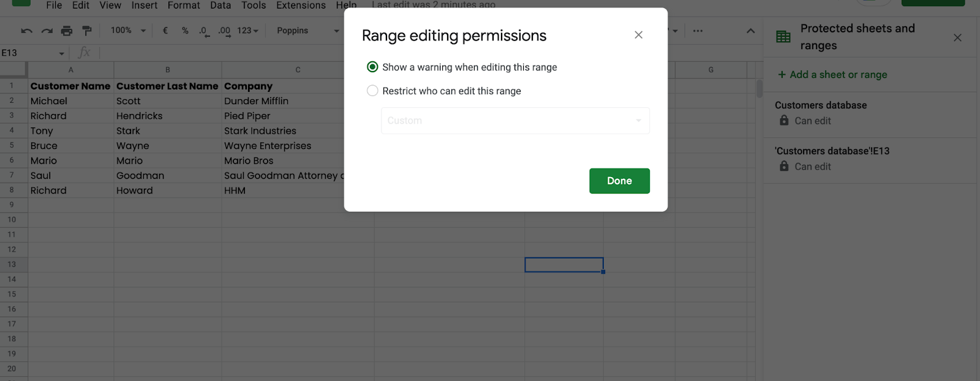980x381 pixels.
Task: Click Add a sheet or range
Action: click(832, 75)
